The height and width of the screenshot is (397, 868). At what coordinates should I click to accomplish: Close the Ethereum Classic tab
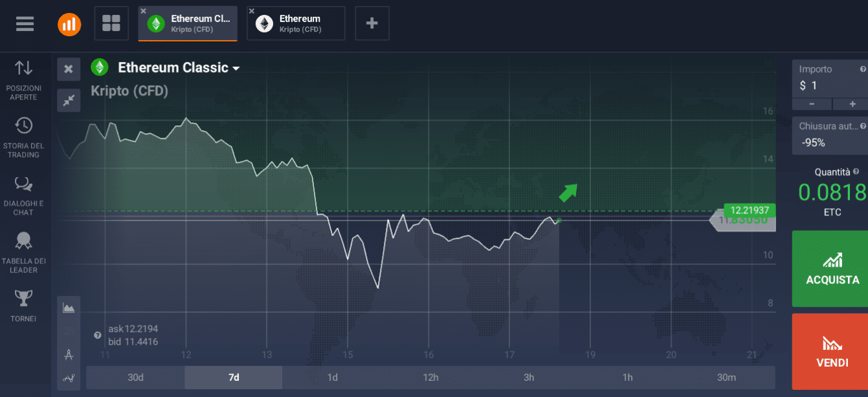coord(144,11)
